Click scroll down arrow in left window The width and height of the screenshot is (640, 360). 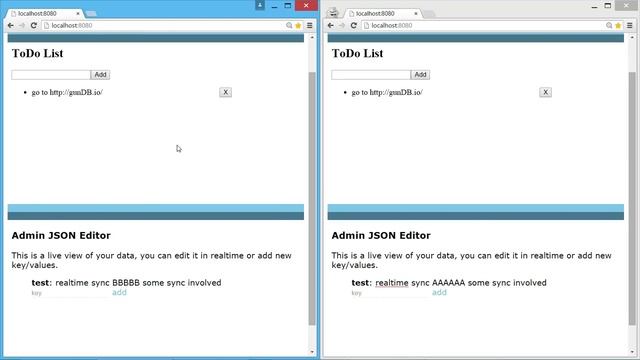tap(312, 352)
